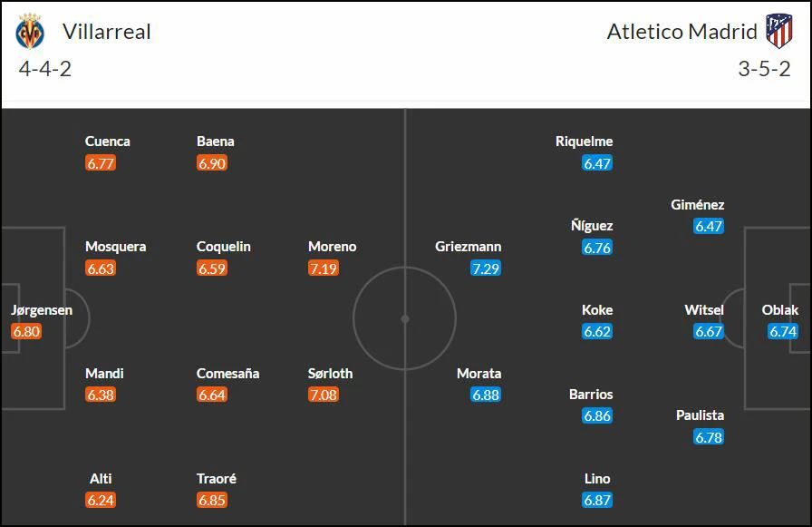
Task: Select player Coquelin's name
Action: [x=223, y=246]
